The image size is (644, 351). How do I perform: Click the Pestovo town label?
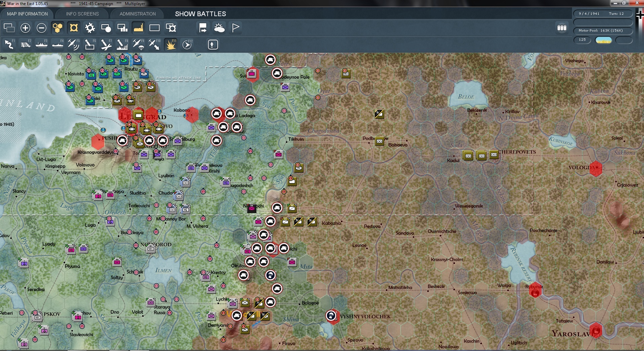[x=372, y=226]
